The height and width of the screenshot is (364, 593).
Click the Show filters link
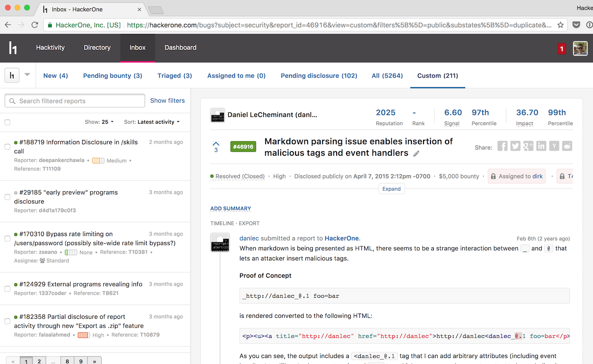tap(167, 100)
